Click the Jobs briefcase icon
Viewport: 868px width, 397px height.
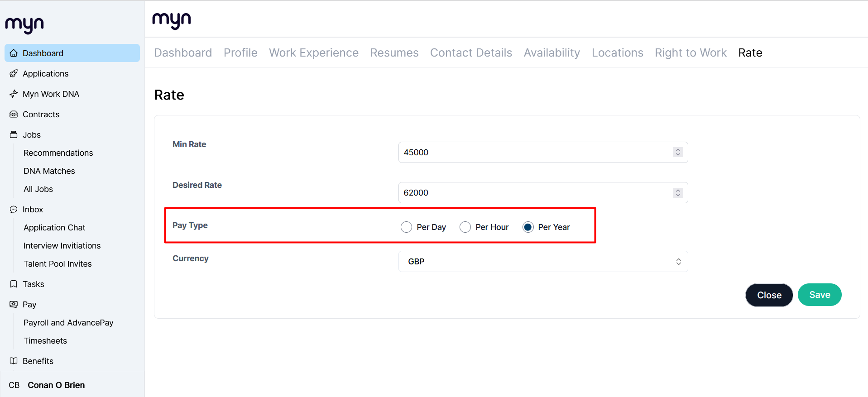pos(14,134)
